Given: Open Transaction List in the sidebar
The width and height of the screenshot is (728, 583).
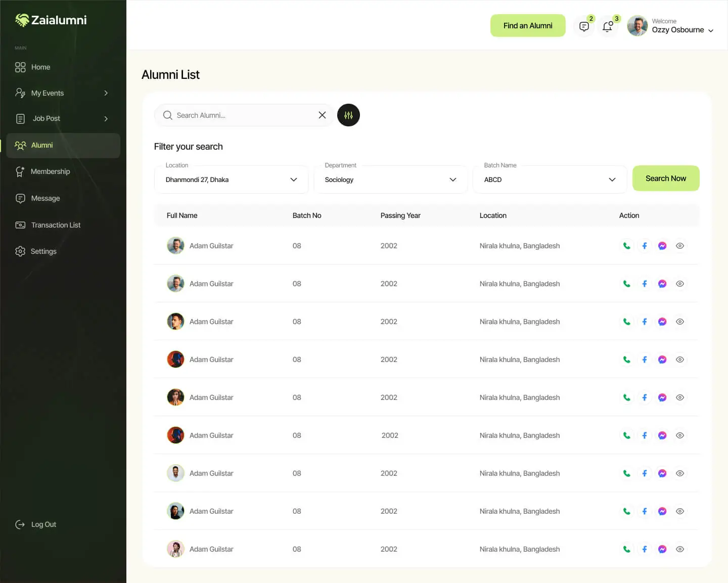Looking at the screenshot, I should 56,225.
